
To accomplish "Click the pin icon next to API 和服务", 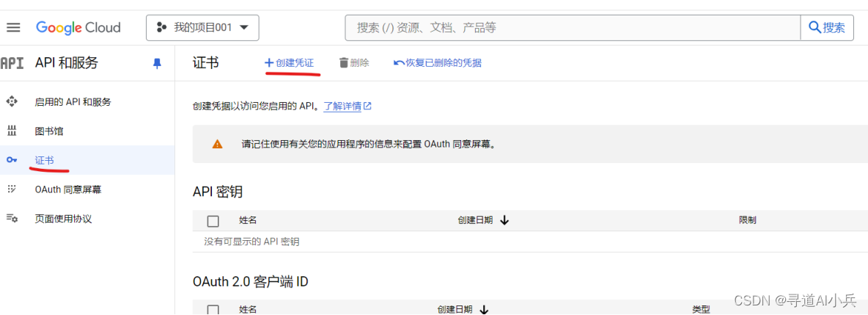I will click(x=157, y=63).
